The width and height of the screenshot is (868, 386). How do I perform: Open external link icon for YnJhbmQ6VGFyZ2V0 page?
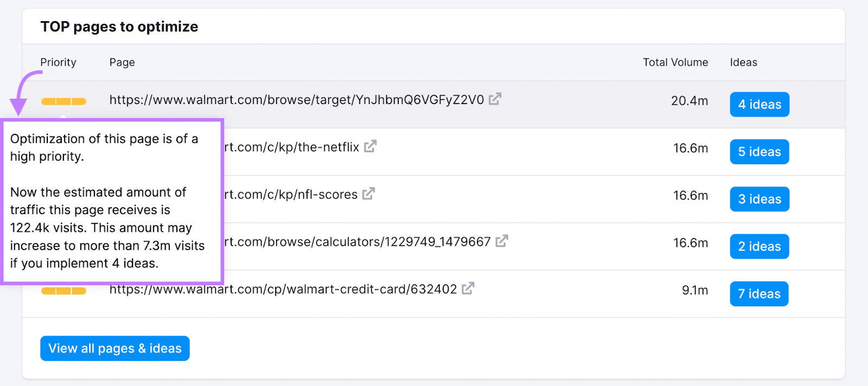(495, 99)
